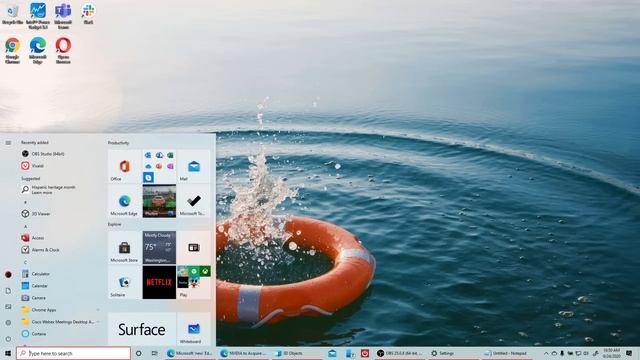
Task: Open Google Chrome desktop shortcut
Action: (13, 51)
